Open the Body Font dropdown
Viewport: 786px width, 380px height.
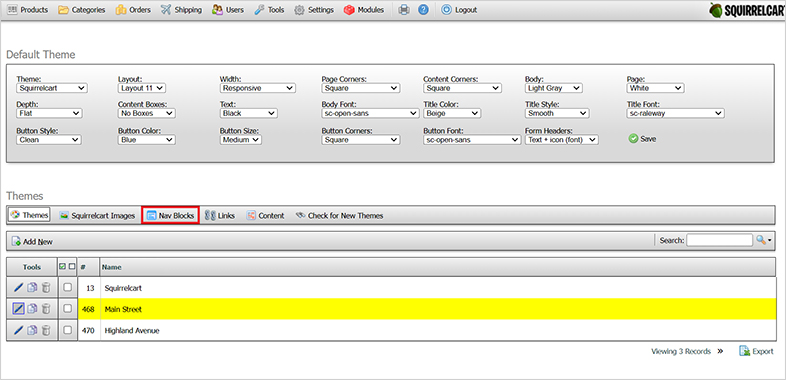[x=370, y=113]
